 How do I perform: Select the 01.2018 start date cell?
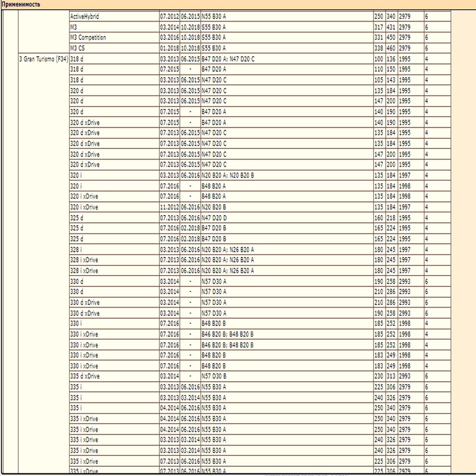pyautogui.click(x=170, y=48)
